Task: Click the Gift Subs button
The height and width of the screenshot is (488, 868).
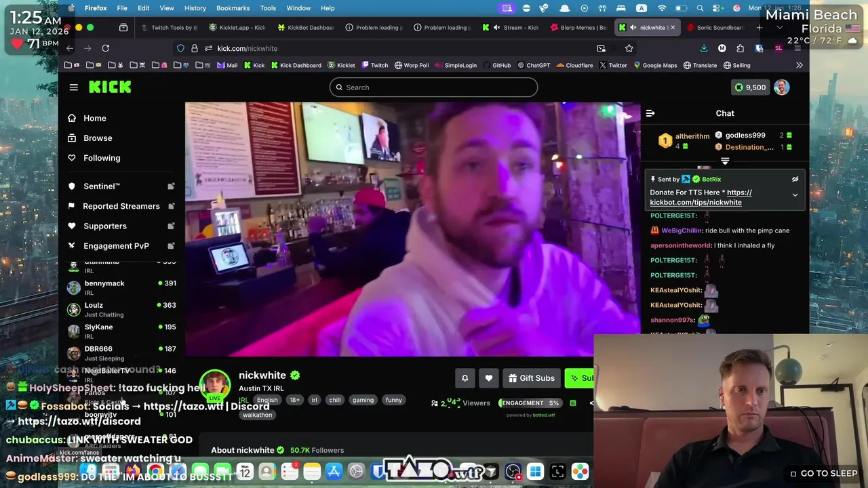Action: coord(530,378)
